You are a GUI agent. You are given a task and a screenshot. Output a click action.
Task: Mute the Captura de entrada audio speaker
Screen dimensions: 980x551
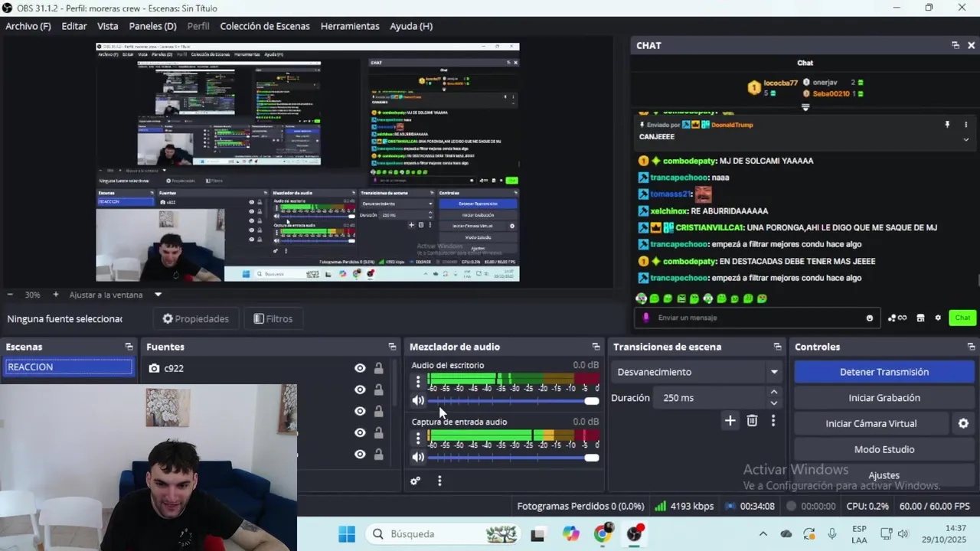point(418,457)
